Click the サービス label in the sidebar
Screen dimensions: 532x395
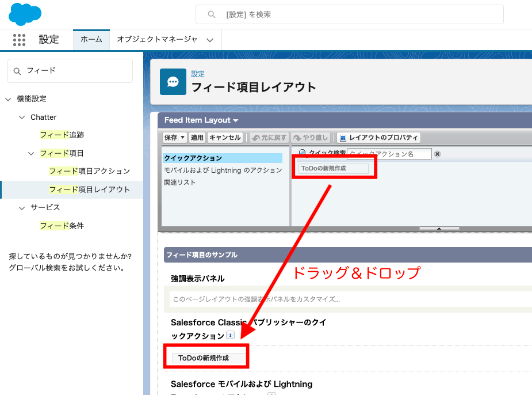45,207
